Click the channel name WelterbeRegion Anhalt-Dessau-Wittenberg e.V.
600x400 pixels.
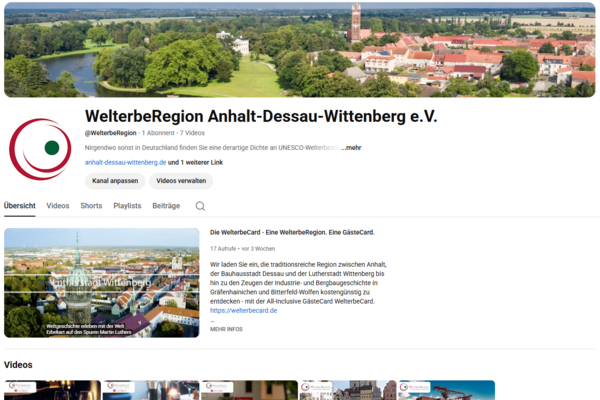(x=261, y=116)
